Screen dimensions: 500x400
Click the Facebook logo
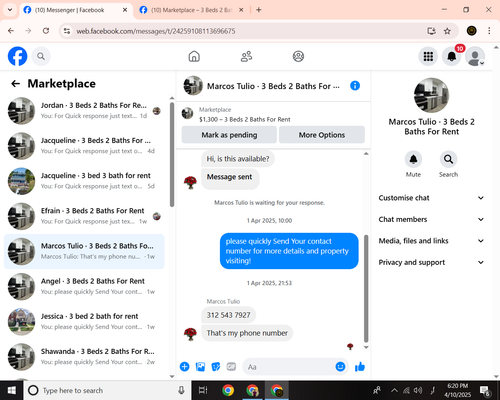click(x=17, y=56)
